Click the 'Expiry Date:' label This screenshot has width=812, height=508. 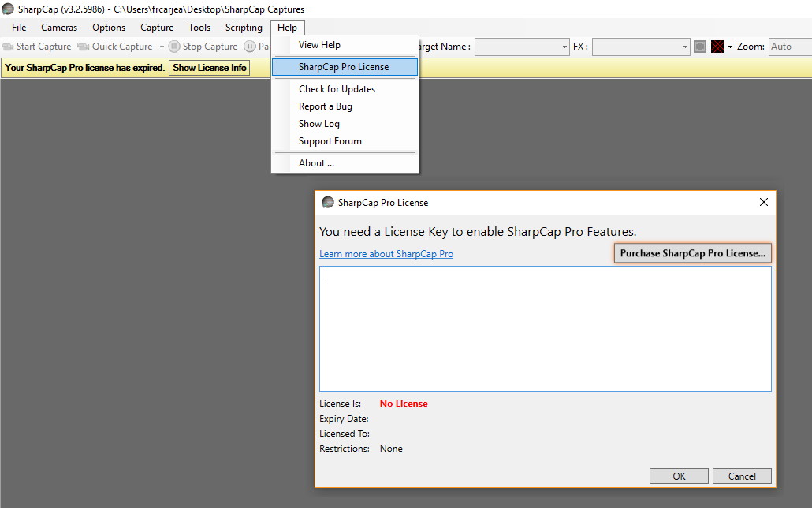click(344, 419)
